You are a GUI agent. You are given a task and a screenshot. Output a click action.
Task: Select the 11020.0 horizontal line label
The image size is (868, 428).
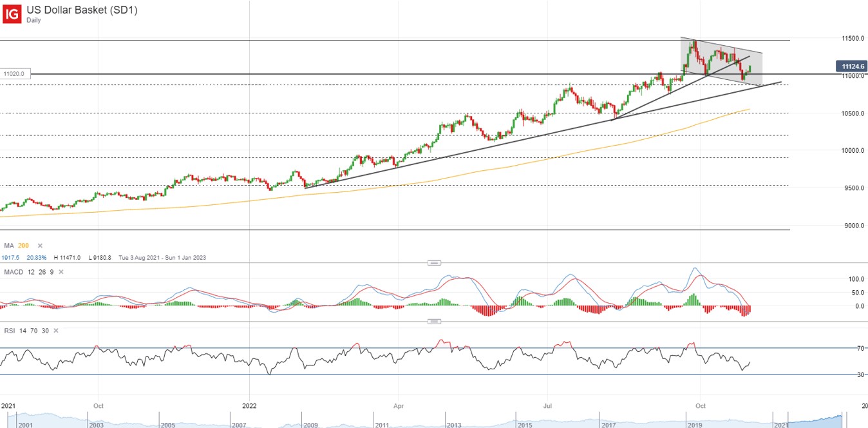click(14, 74)
